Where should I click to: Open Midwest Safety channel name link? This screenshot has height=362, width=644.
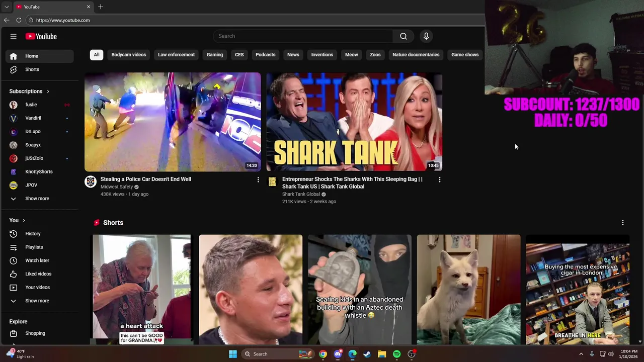point(117,187)
